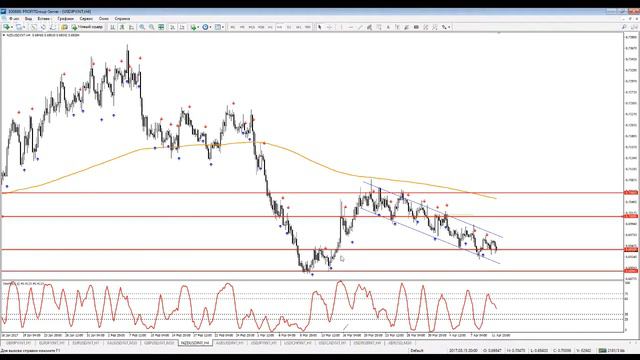Expand the Templates dropdown arrow
This screenshot has height=360, width=640.
click(x=223, y=27)
